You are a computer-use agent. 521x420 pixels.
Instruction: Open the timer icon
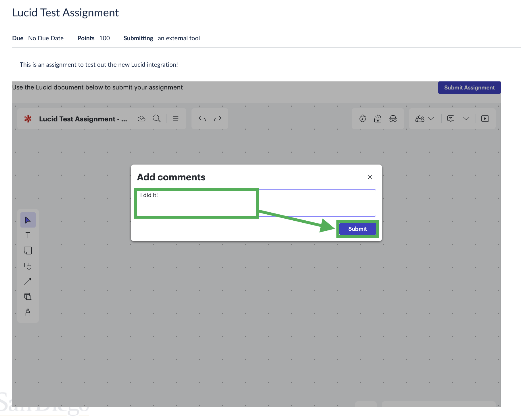(363, 119)
